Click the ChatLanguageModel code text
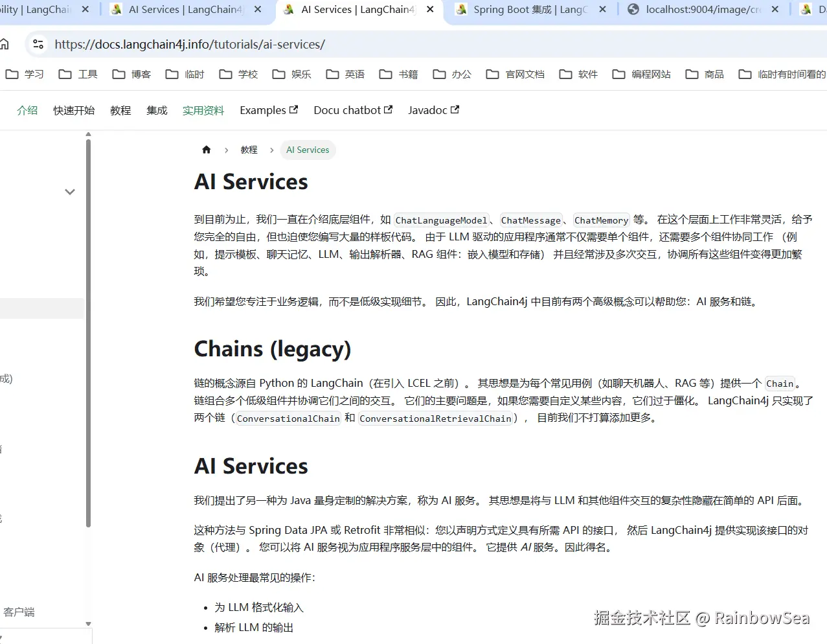 [x=441, y=220]
